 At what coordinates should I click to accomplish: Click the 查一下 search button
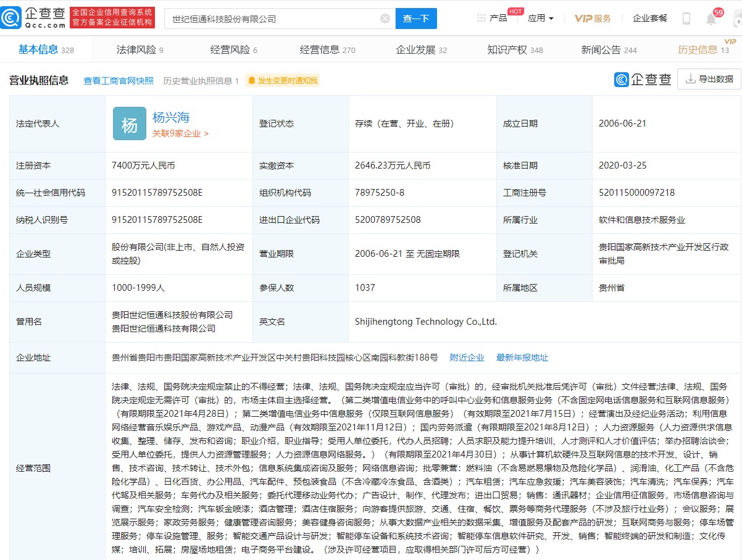click(416, 19)
